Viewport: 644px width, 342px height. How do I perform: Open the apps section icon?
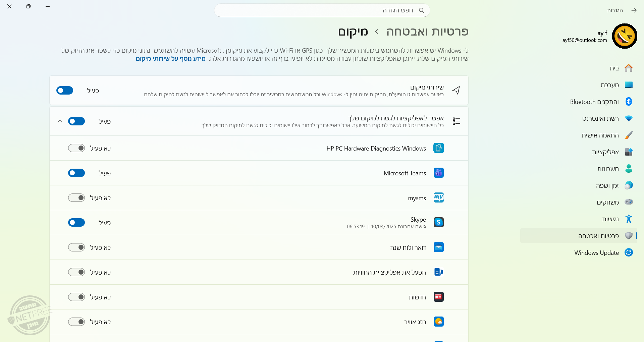point(628,152)
